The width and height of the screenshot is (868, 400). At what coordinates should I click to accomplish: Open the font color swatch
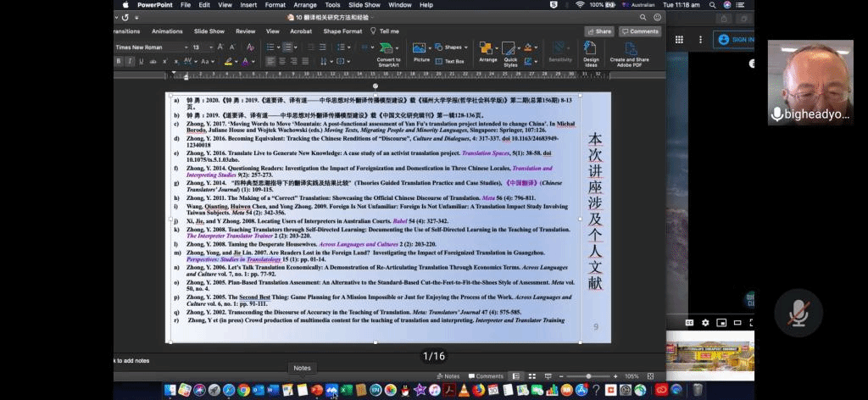[x=245, y=61]
